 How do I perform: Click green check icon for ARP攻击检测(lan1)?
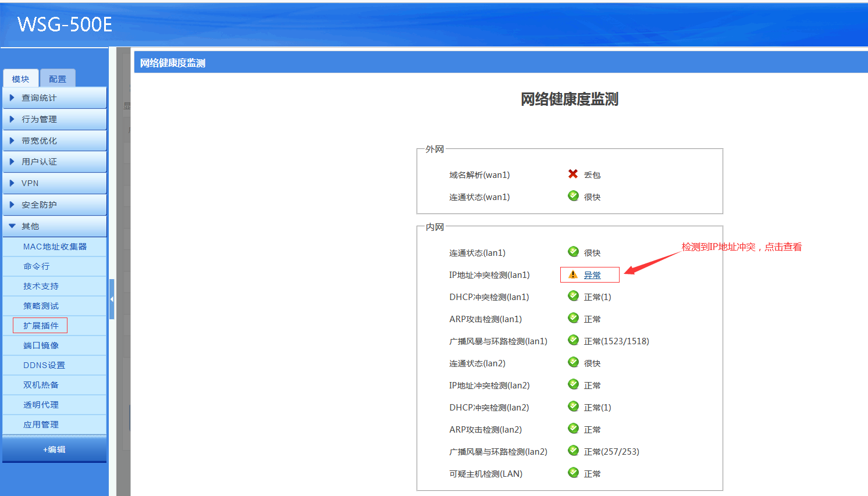pyautogui.click(x=573, y=318)
